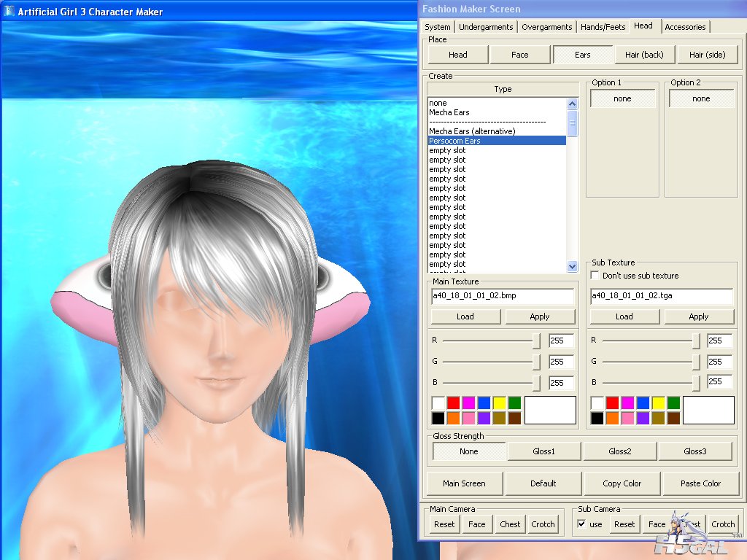
Task: Click the Main Texture G value field
Action: [561, 362]
